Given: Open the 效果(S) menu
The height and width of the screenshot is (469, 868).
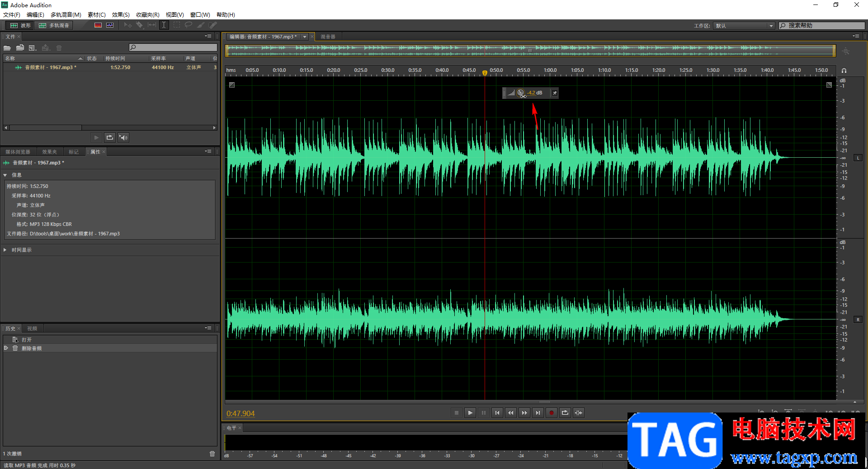Looking at the screenshot, I should pos(121,15).
